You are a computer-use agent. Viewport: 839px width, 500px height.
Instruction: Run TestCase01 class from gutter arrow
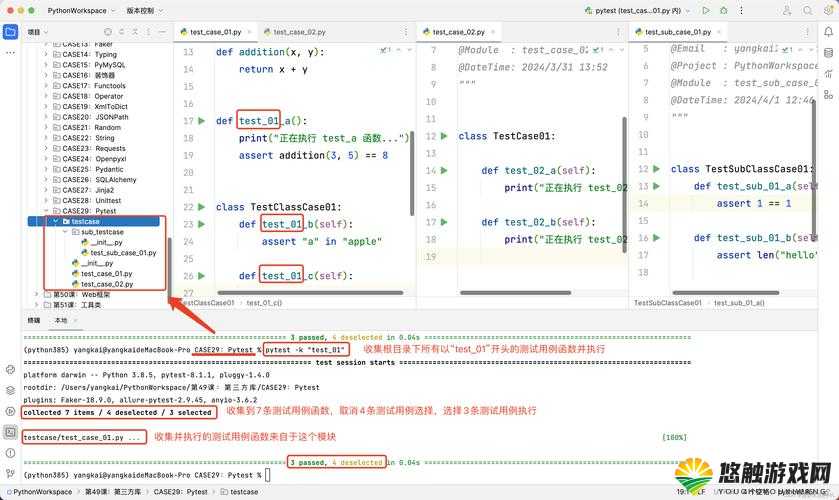[x=444, y=136]
